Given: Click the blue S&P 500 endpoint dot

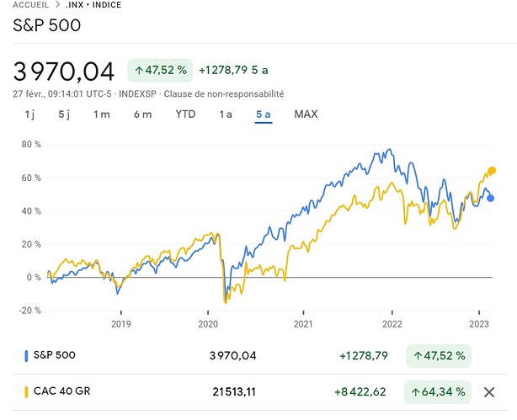Looking at the screenshot, I should click(x=490, y=198).
